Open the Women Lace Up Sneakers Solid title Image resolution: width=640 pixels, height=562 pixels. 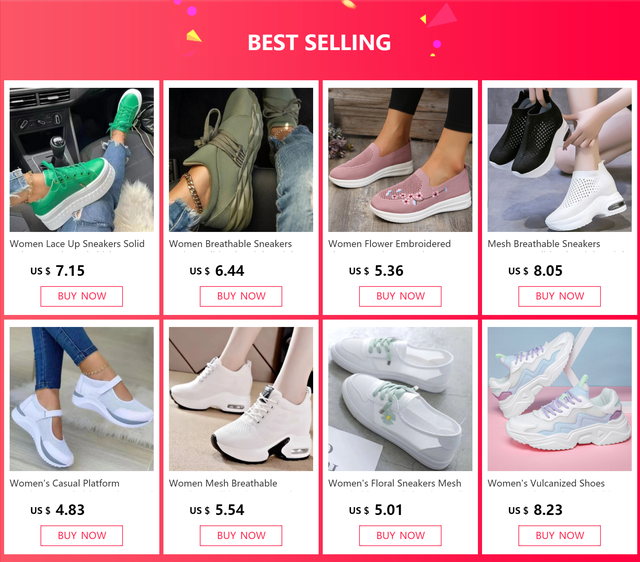[x=77, y=244]
